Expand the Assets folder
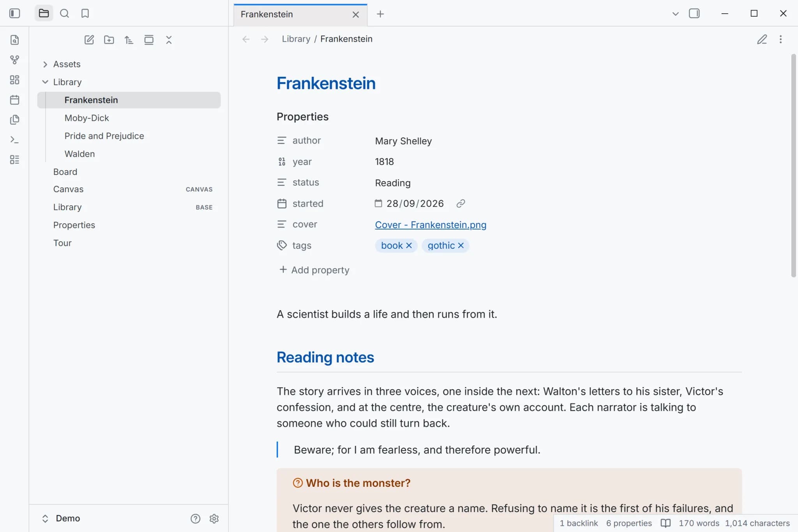This screenshot has width=798, height=532. [129, 64]
